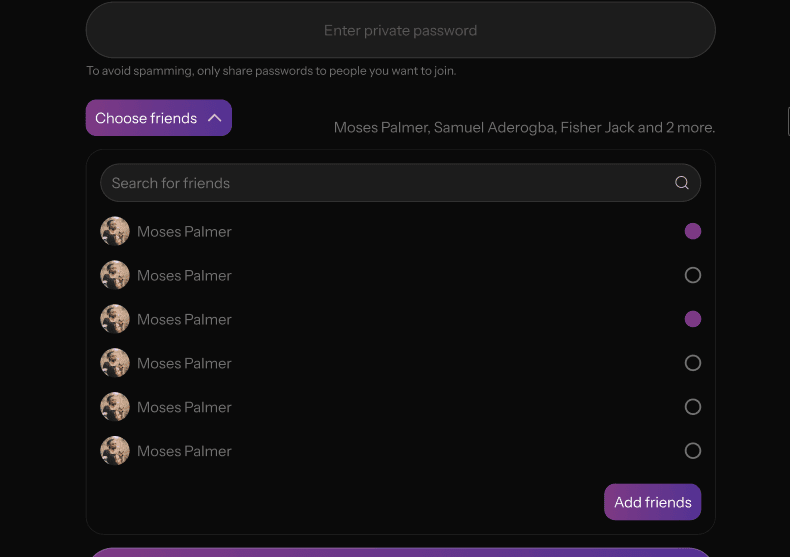Image resolution: width=790 pixels, height=557 pixels.
Task: Select the last Moses Palmer radio button
Action: tap(693, 450)
